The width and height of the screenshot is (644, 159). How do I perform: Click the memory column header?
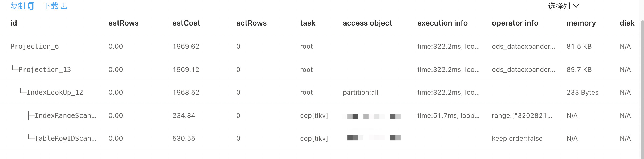click(x=581, y=23)
